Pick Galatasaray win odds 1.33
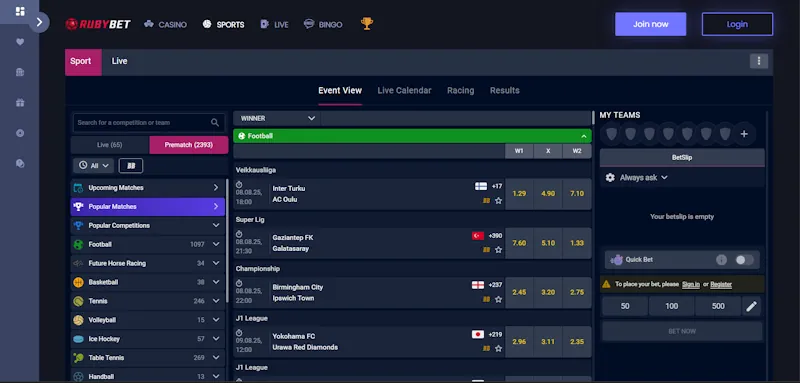The image size is (800, 383). [577, 243]
